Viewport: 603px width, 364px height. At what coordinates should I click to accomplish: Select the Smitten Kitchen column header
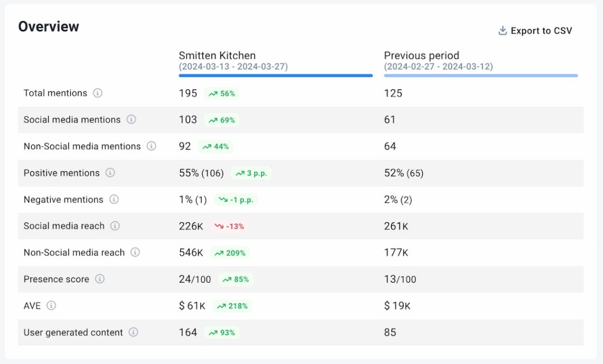click(217, 55)
